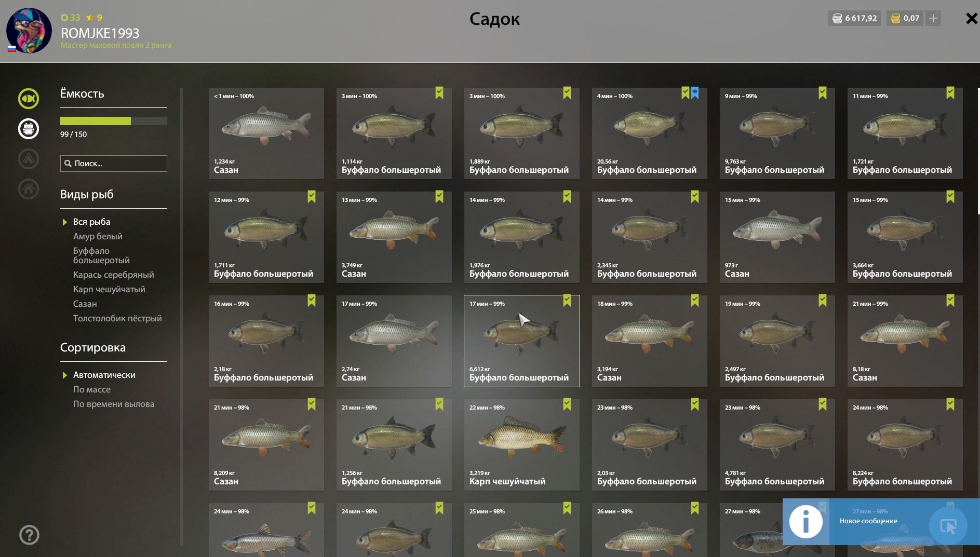980x557 pixels.
Task: Open the player avatar picture
Action: [x=29, y=30]
